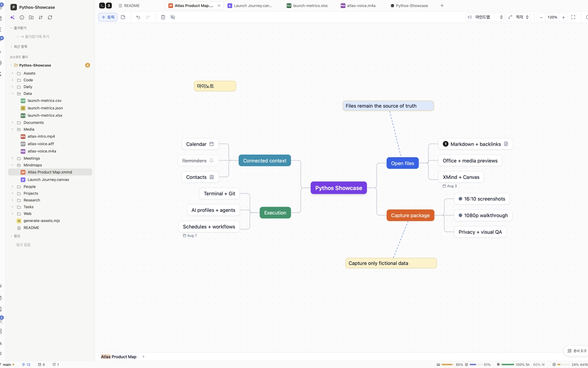Click the number 1 marker on Markdown node
This screenshot has height=368, width=588.
point(445,144)
